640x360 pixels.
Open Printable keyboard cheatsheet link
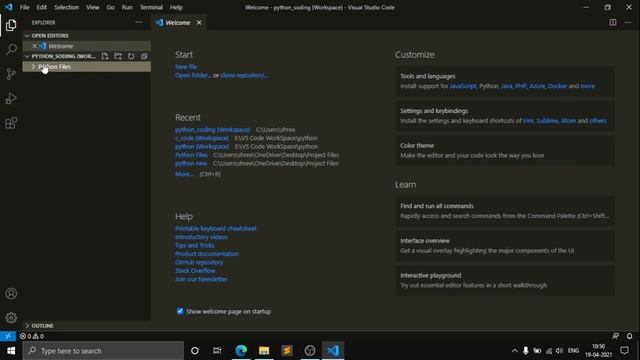pyautogui.click(x=216, y=228)
